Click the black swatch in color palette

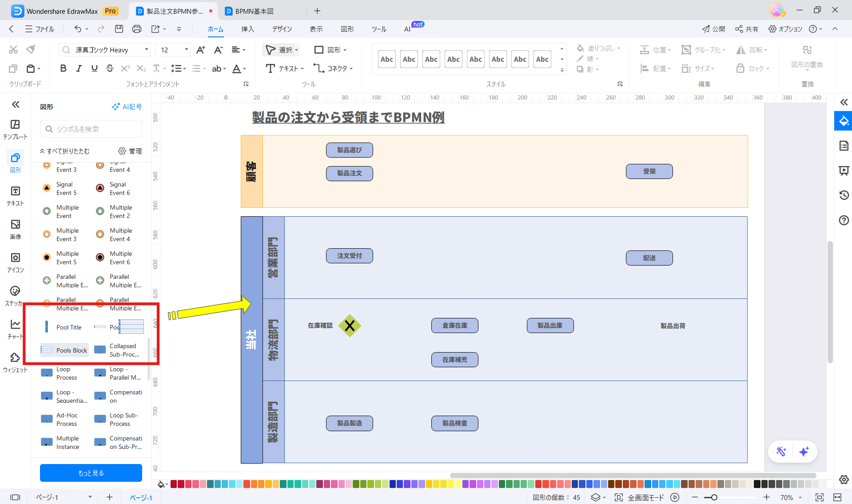[757, 484]
